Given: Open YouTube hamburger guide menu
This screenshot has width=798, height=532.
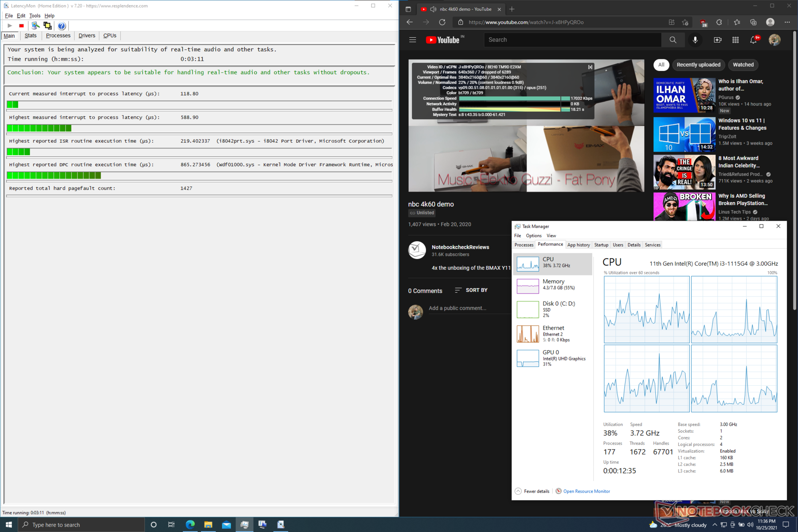Looking at the screenshot, I should (x=413, y=40).
